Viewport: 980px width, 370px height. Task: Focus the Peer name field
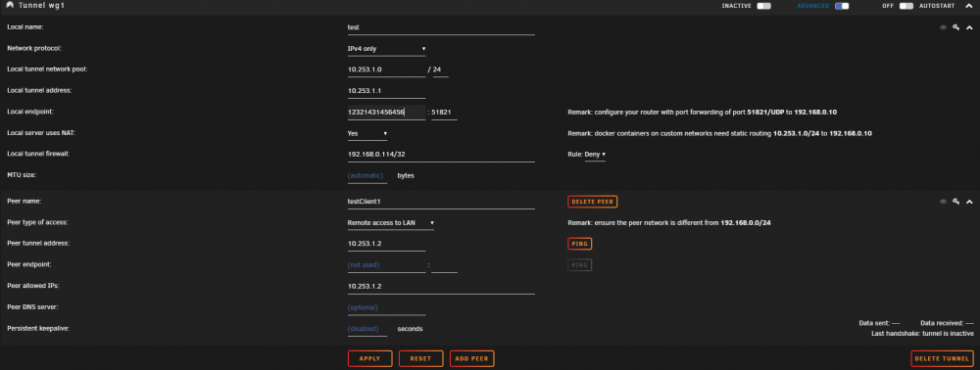441,202
